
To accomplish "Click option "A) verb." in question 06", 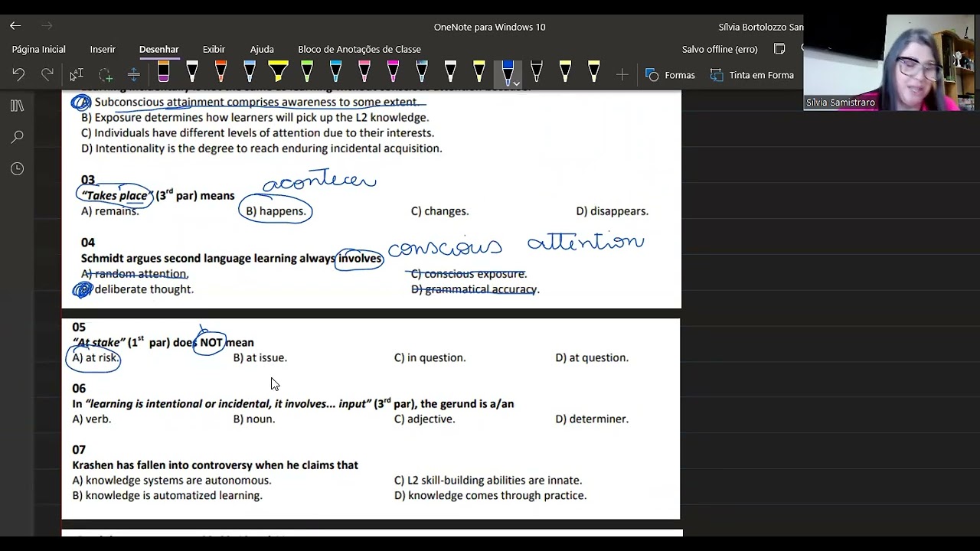I will 91,419.
